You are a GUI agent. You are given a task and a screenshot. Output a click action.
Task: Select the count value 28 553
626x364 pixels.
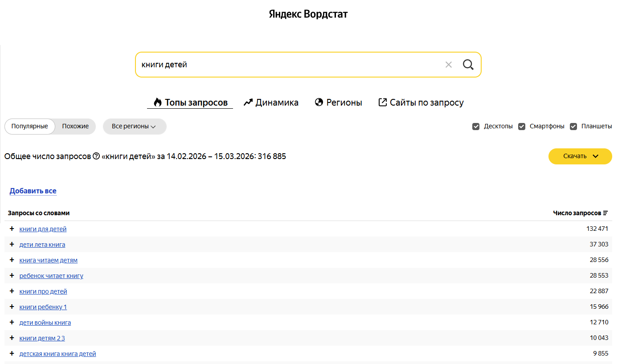[599, 276]
